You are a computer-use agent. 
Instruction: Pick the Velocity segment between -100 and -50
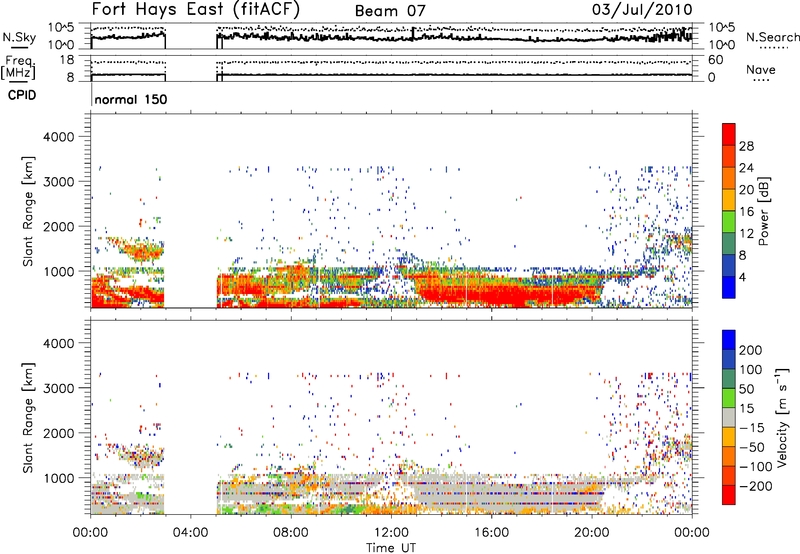[x=729, y=456]
